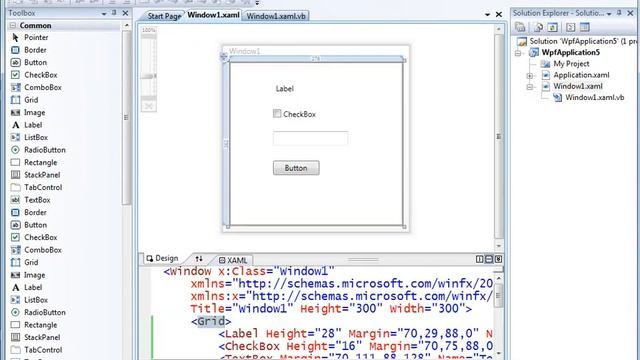Switch to horizontal split view

[489, 259]
